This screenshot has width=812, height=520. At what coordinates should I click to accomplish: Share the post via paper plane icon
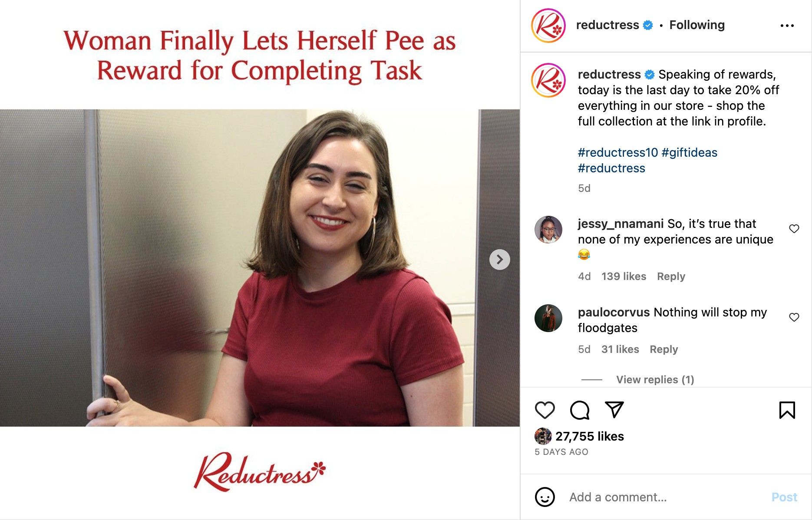614,410
